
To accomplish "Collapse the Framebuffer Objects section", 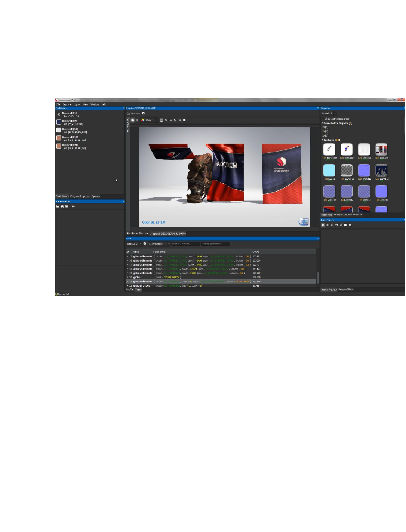I will pos(322,123).
